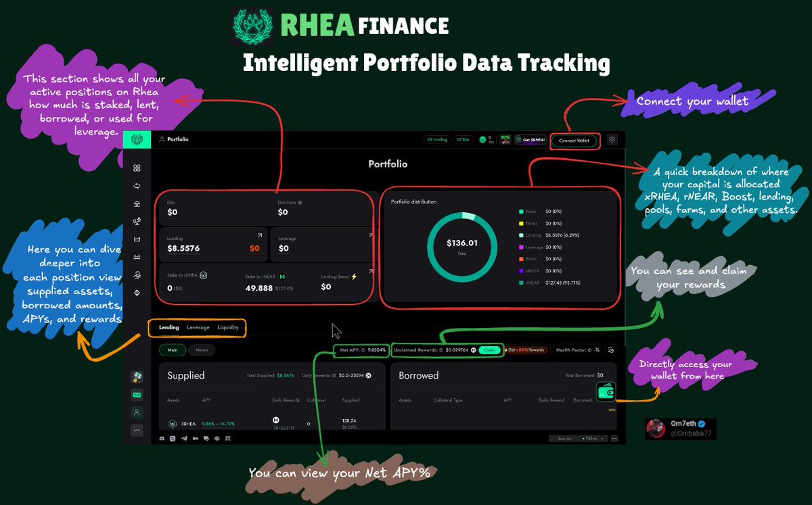This screenshot has height=505, width=812.
Task: Click the Unclaimed Rewards $0.009764 amount
Action: click(x=458, y=350)
